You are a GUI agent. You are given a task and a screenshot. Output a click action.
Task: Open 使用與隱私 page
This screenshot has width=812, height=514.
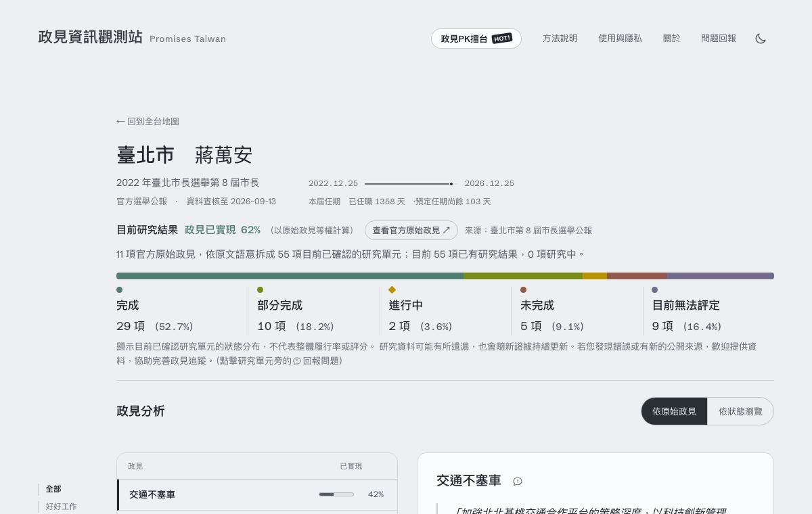click(620, 39)
